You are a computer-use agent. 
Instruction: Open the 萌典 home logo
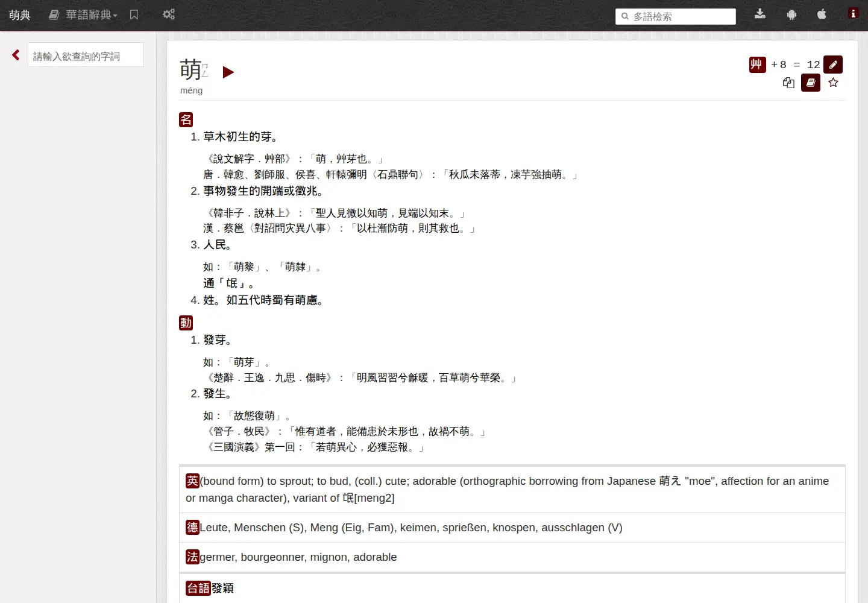point(20,15)
